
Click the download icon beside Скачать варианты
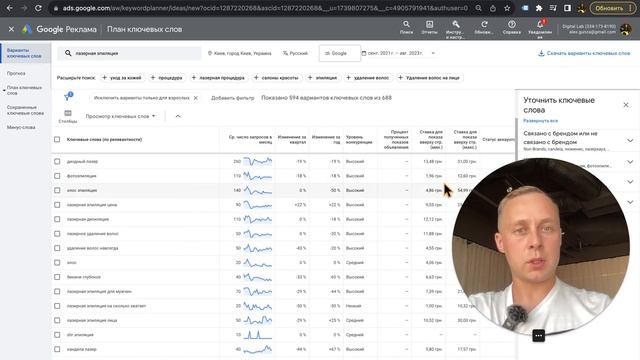[541, 53]
